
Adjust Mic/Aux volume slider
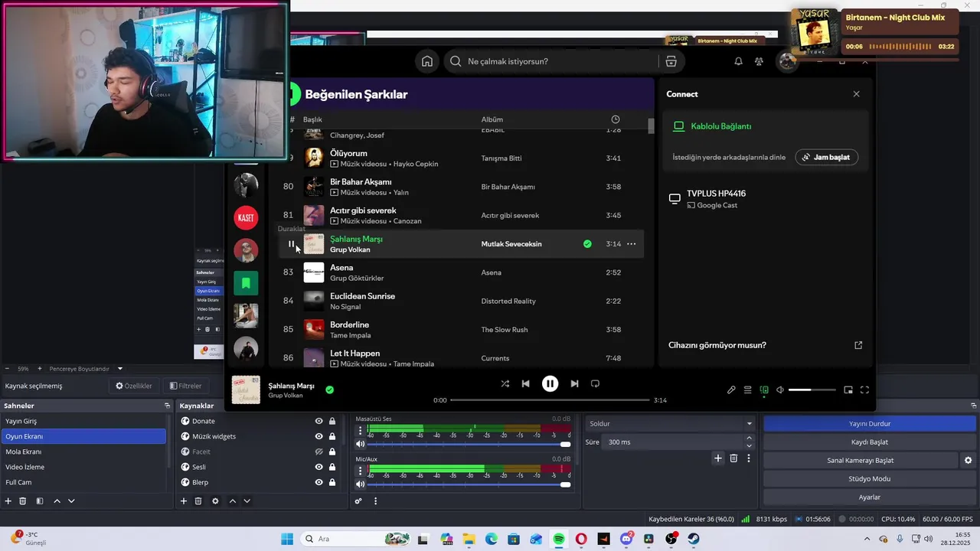(469, 484)
